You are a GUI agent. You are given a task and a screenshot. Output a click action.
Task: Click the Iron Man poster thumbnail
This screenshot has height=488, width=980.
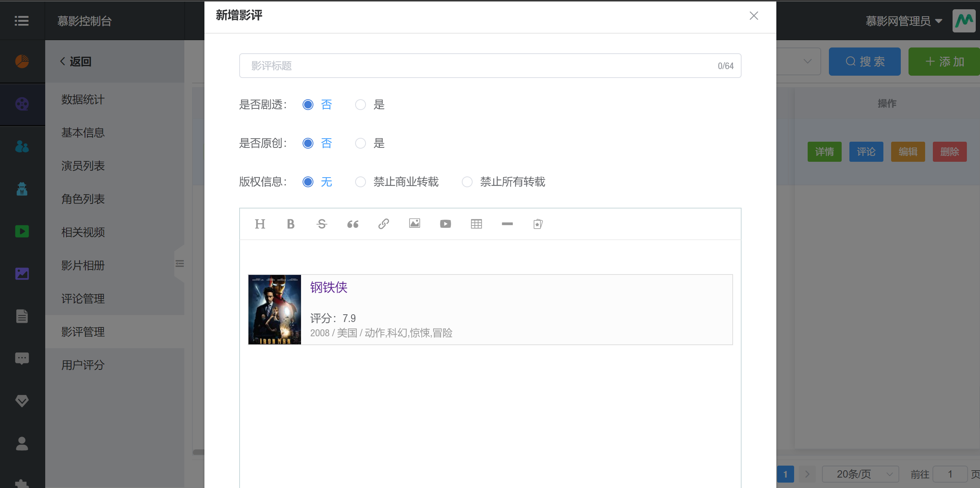coord(274,310)
